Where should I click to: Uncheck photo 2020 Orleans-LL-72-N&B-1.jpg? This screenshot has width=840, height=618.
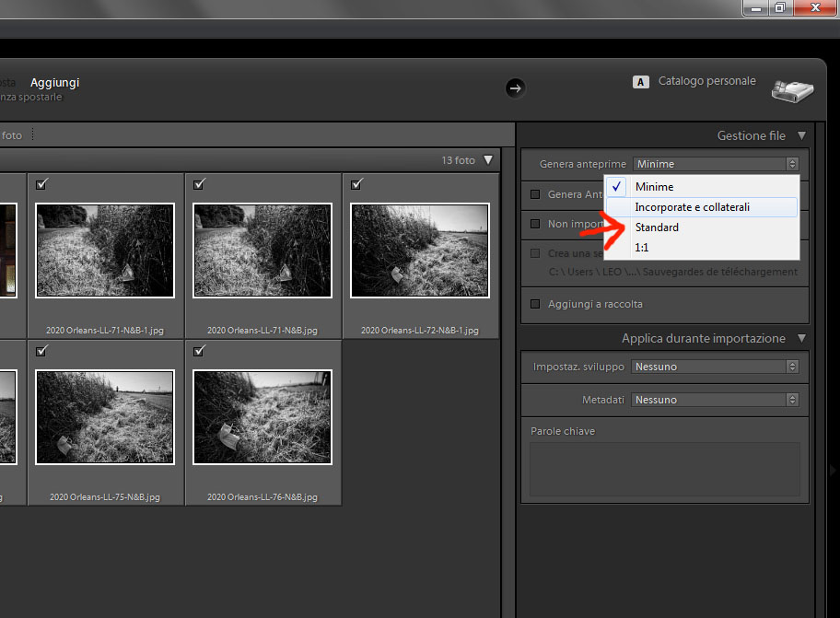[x=356, y=184]
